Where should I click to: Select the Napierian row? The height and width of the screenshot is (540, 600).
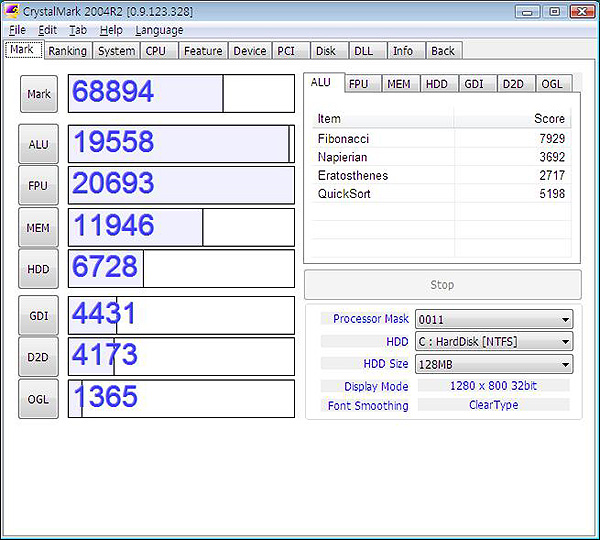[x=442, y=157]
